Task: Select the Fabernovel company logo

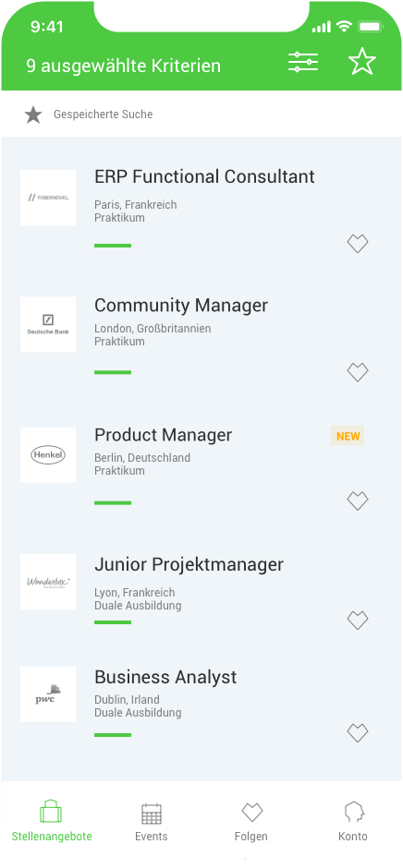Action: click(48, 198)
